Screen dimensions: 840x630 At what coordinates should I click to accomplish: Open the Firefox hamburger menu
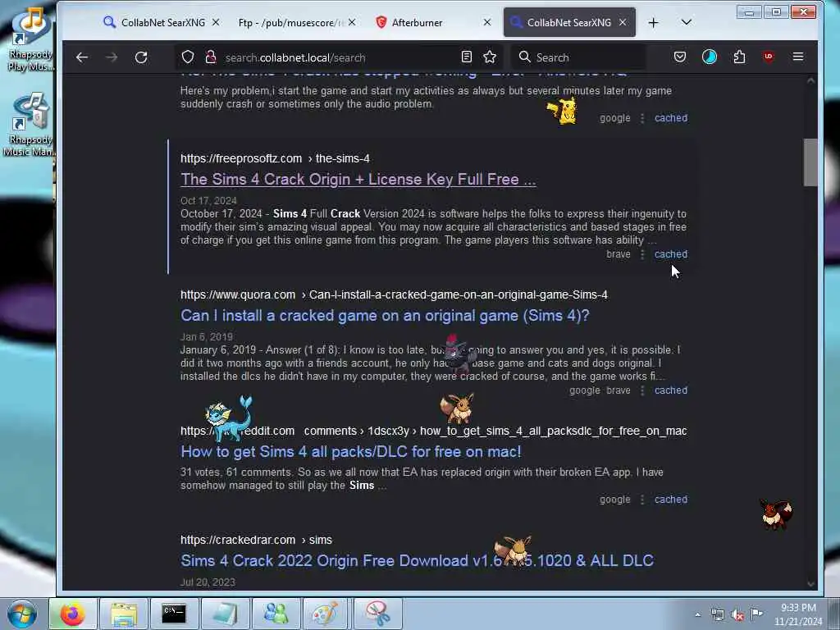pos(798,57)
